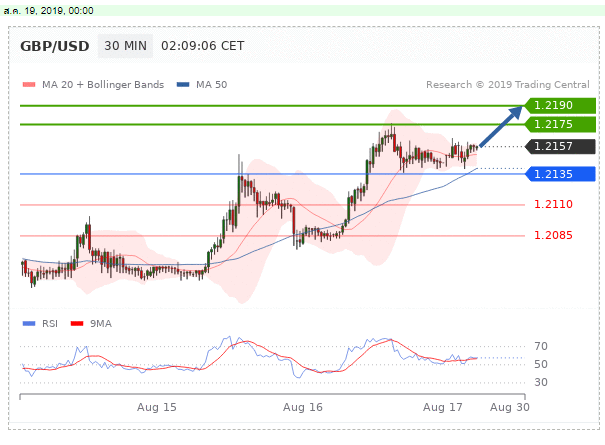Click the Aug 16 date axis label
Viewport: 605px width, 445px height.
[302, 407]
